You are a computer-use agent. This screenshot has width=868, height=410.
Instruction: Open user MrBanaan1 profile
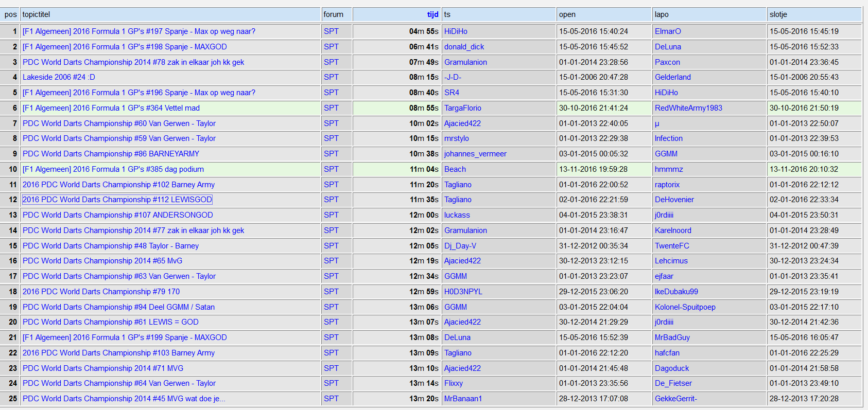click(x=463, y=399)
